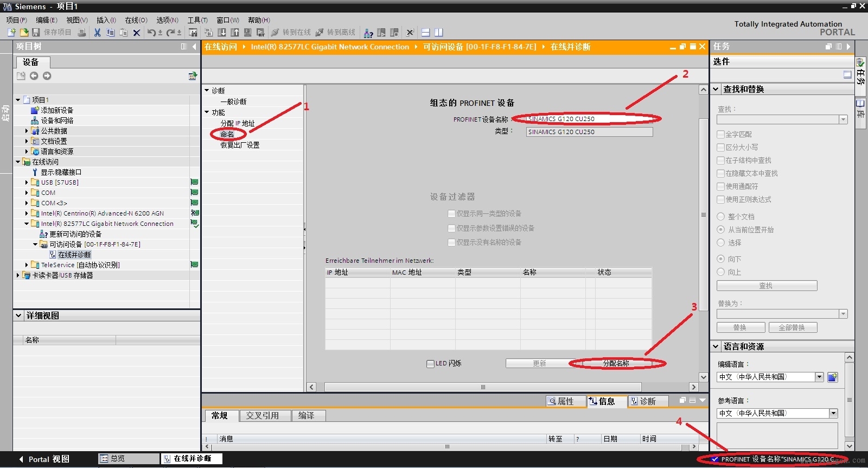Click the Copy icon in toolbar
The image size is (868, 468).
(x=110, y=33)
